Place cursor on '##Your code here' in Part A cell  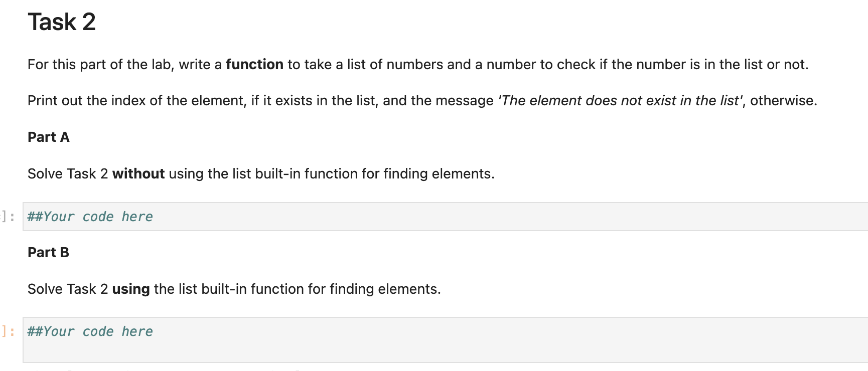(x=90, y=217)
